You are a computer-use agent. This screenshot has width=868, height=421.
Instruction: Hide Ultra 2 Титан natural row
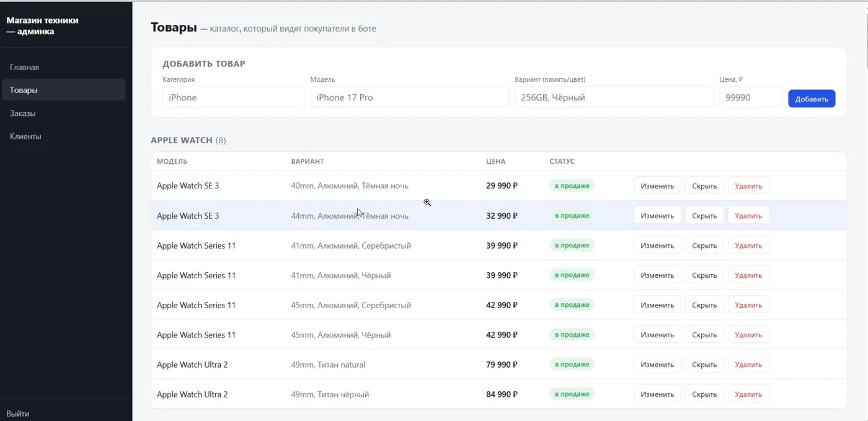[x=704, y=364]
